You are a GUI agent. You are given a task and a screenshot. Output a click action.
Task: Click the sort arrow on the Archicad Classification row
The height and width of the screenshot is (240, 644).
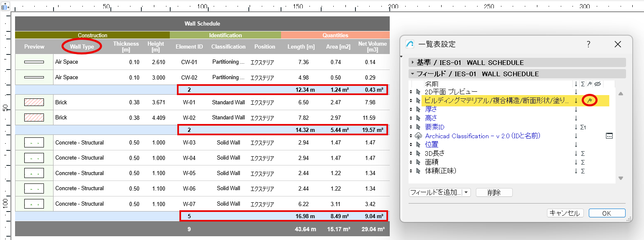(576, 136)
